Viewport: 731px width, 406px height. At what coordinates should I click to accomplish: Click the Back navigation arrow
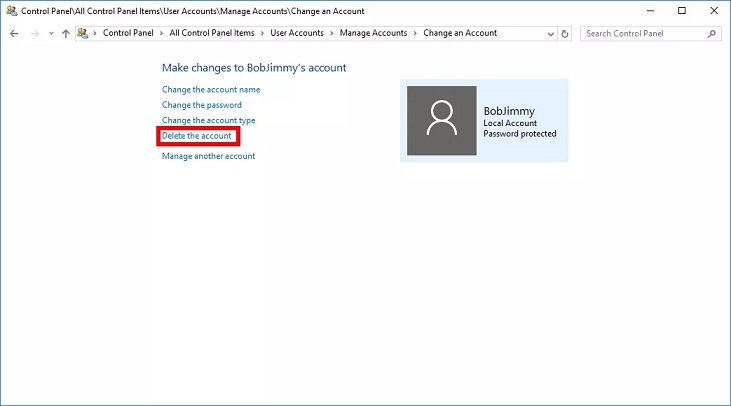click(14, 33)
